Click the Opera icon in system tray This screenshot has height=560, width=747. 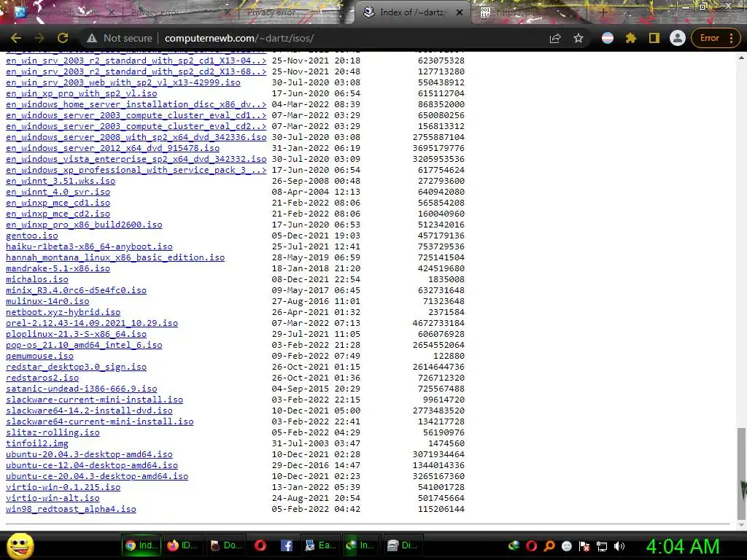(x=531, y=546)
